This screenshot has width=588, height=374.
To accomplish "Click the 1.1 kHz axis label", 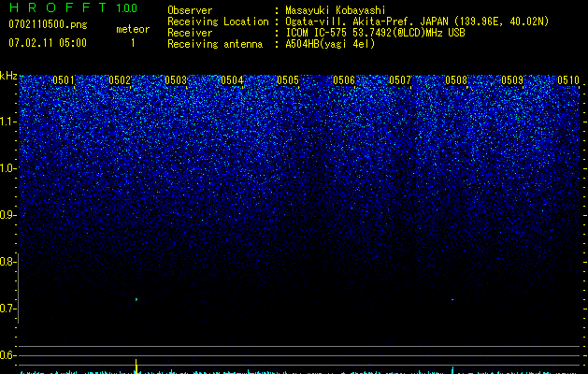I will tap(8, 122).
